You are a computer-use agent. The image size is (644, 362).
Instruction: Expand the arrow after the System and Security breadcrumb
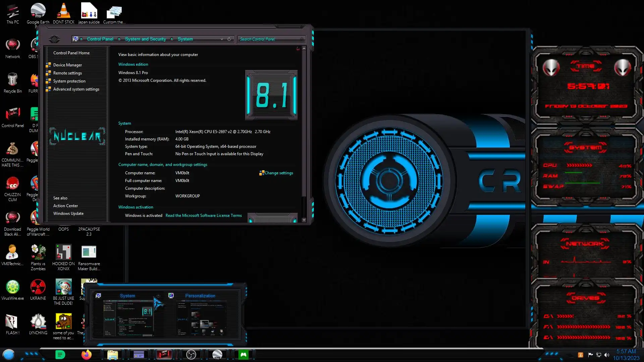click(172, 39)
